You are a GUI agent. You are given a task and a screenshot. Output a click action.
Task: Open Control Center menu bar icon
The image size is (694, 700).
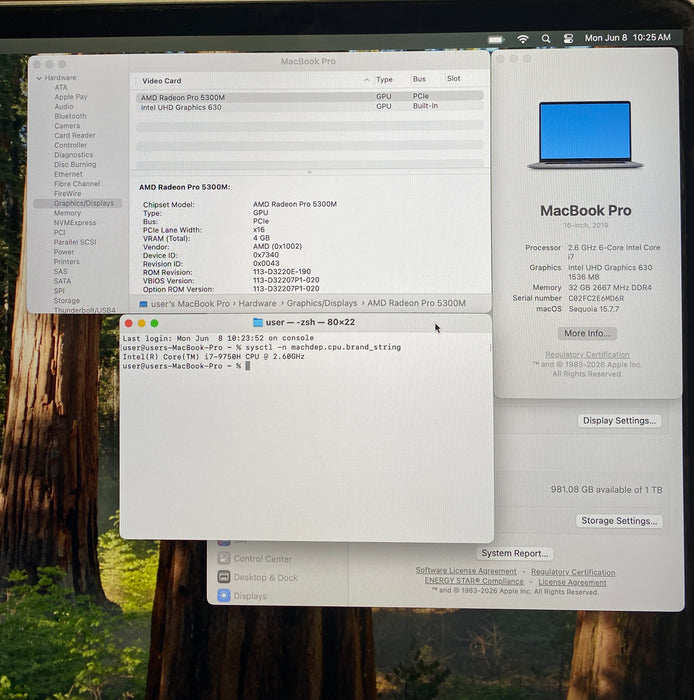click(x=568, y=38)
